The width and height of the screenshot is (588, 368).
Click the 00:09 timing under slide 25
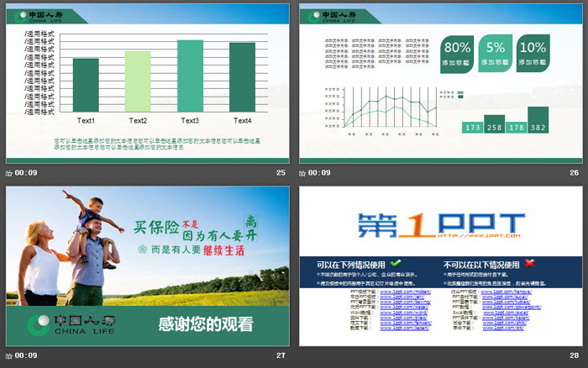click(x=26, y=173)
